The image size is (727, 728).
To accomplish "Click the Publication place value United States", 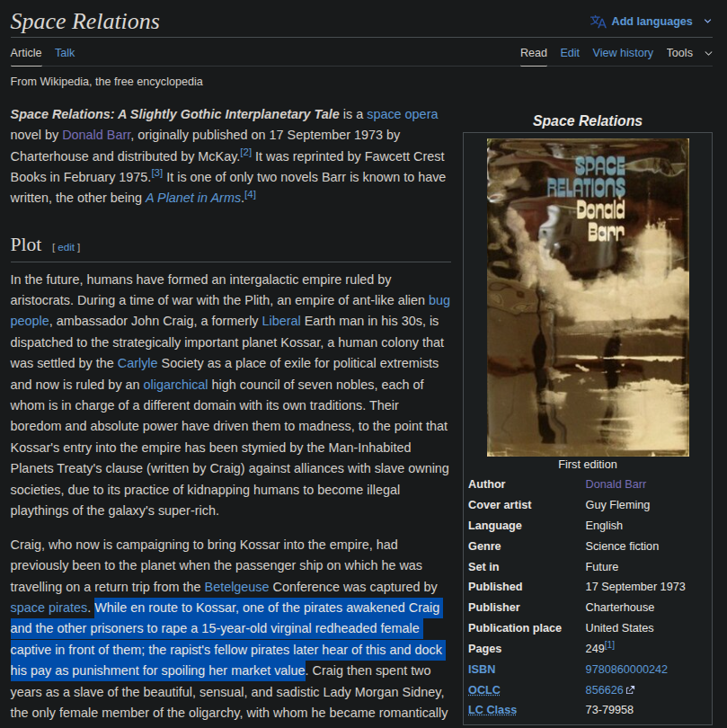I will click(619, 628).
